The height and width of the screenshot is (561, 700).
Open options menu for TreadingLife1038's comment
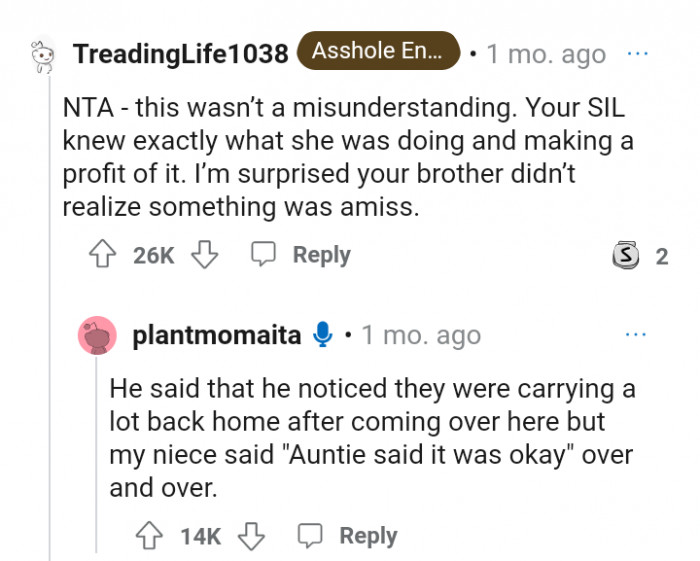point(637,53)
